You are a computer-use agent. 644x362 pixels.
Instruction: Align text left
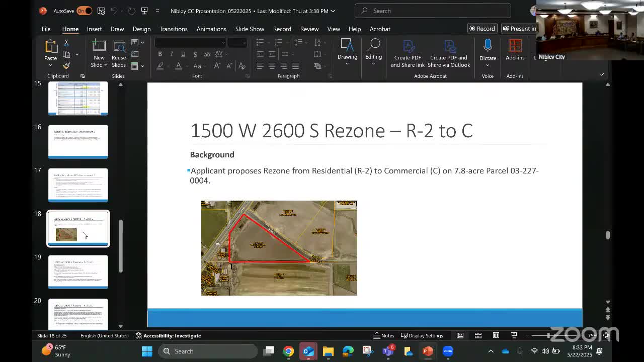point(260,66)
